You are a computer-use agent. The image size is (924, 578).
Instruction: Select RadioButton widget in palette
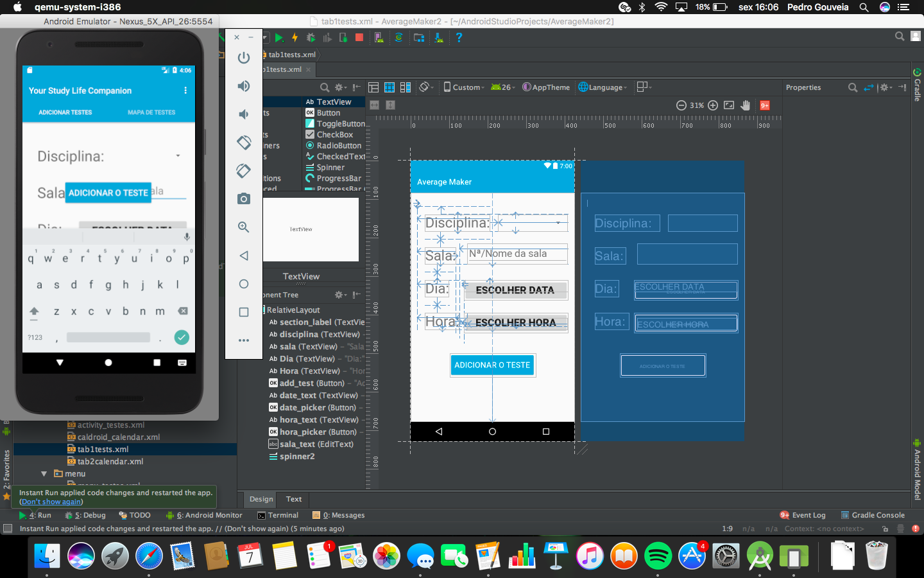[x=334, y=146]
